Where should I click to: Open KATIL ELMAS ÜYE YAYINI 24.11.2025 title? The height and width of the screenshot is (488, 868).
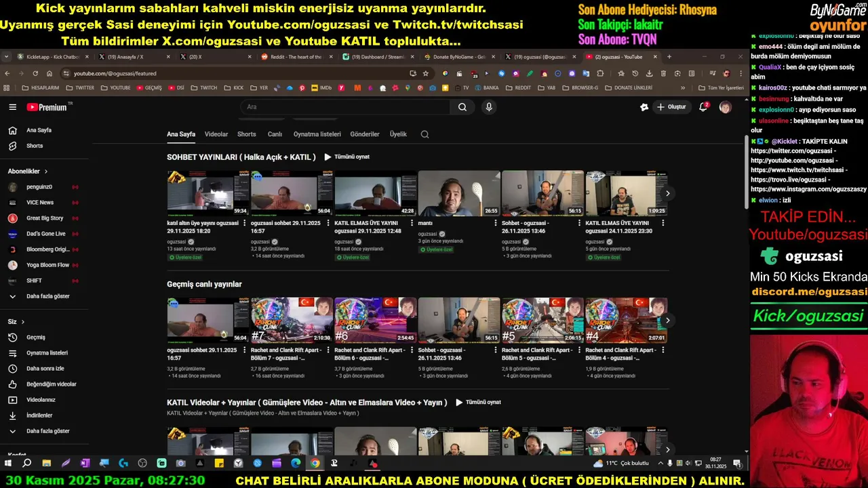617,227
